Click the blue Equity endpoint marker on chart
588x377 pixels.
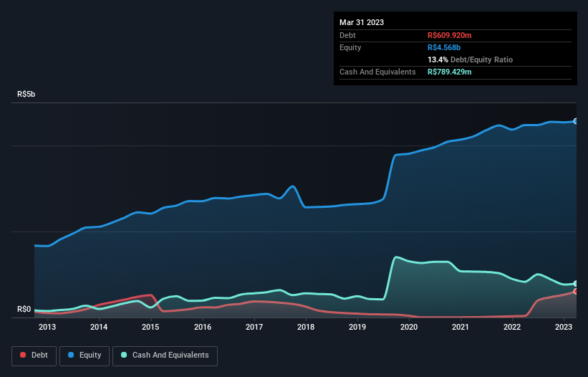tap(575, 121)
